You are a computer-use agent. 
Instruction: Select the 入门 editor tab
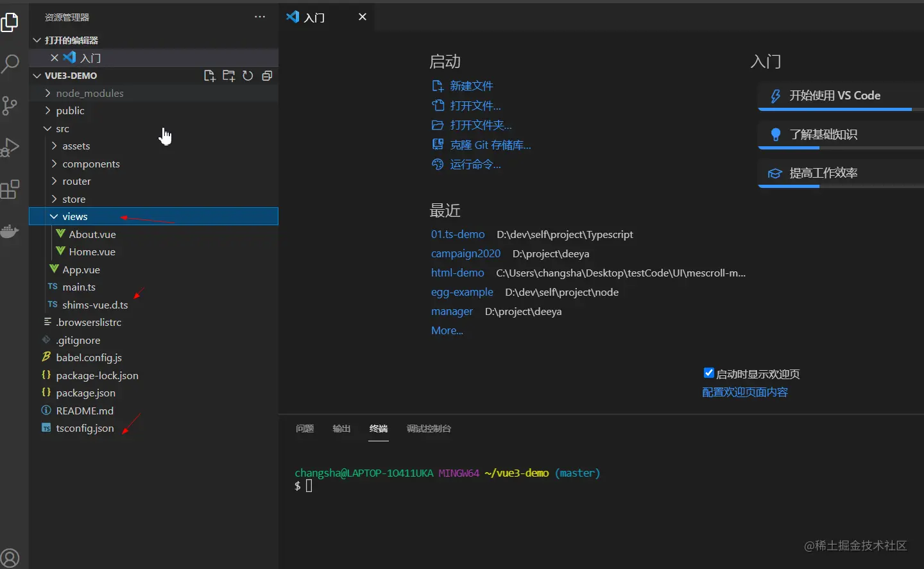(327, 17)
